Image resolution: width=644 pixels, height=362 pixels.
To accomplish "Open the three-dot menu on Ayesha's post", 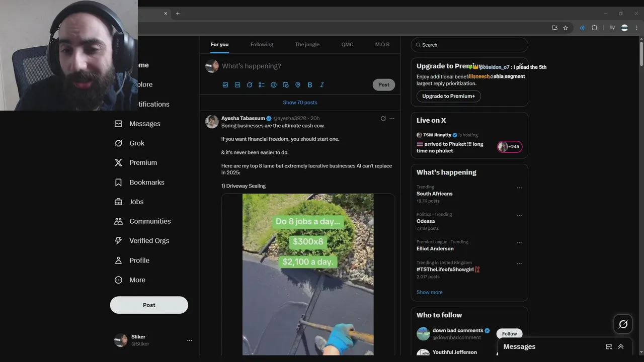I will click(392, 119).
